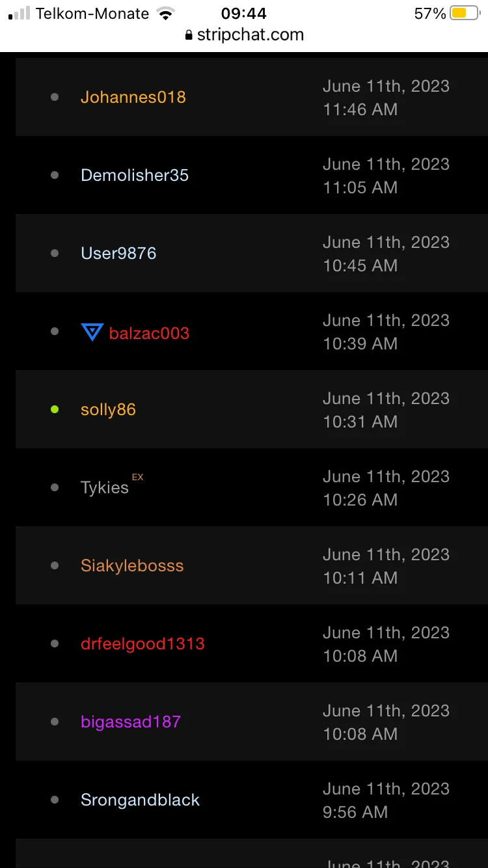Open balzac003 profile link
Image resolution: width=488 pixels, height=868 pixels.
[x=149, y=333]
